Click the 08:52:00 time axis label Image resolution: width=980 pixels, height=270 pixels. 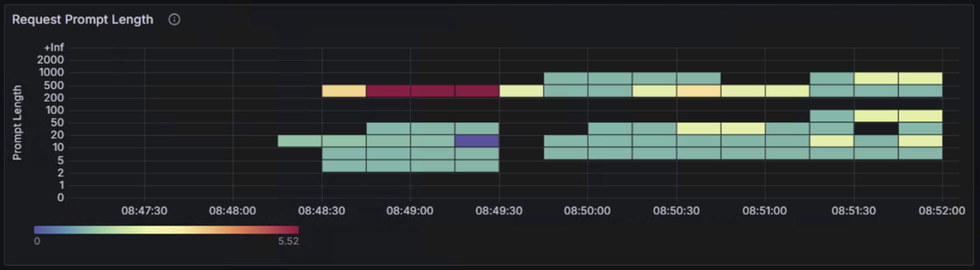tap(942, 211)
